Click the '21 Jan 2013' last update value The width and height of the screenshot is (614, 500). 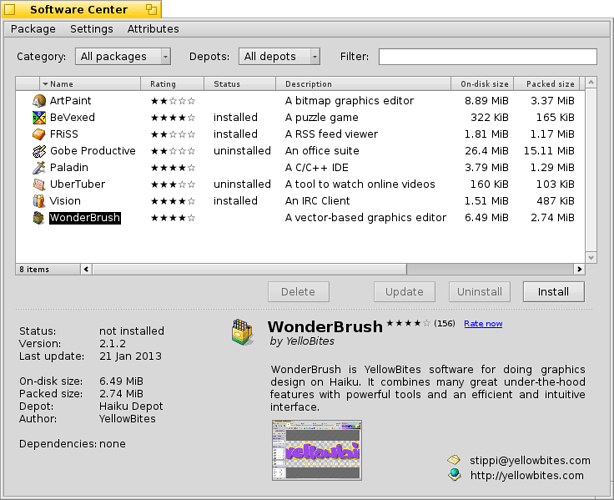click(x=130, y=356)
